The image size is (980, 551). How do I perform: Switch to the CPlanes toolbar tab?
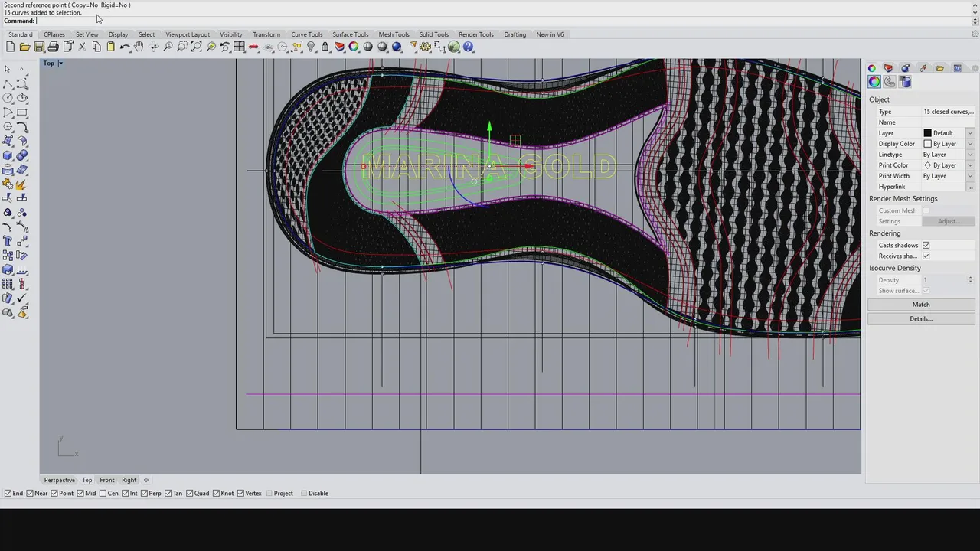54,34
